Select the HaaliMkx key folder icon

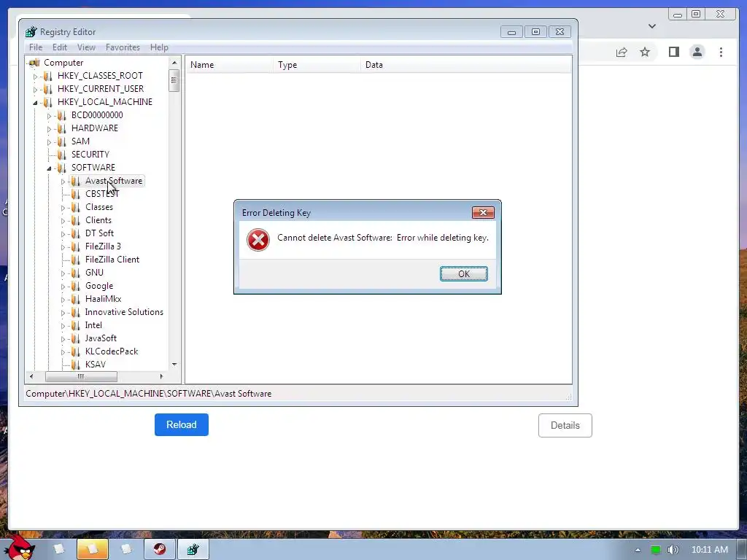click(x=75, y=299)
